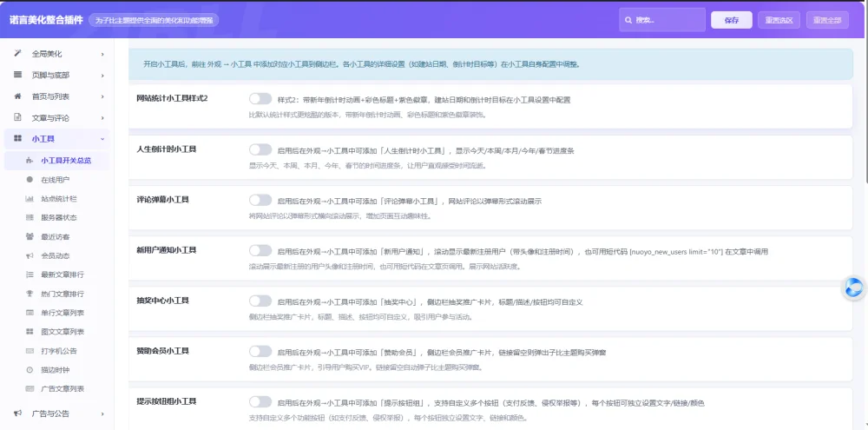The width and height of the screenshot is (868, 430).
Task: Expand the 文章与评论 section chevron
Action: coord(102,118)
